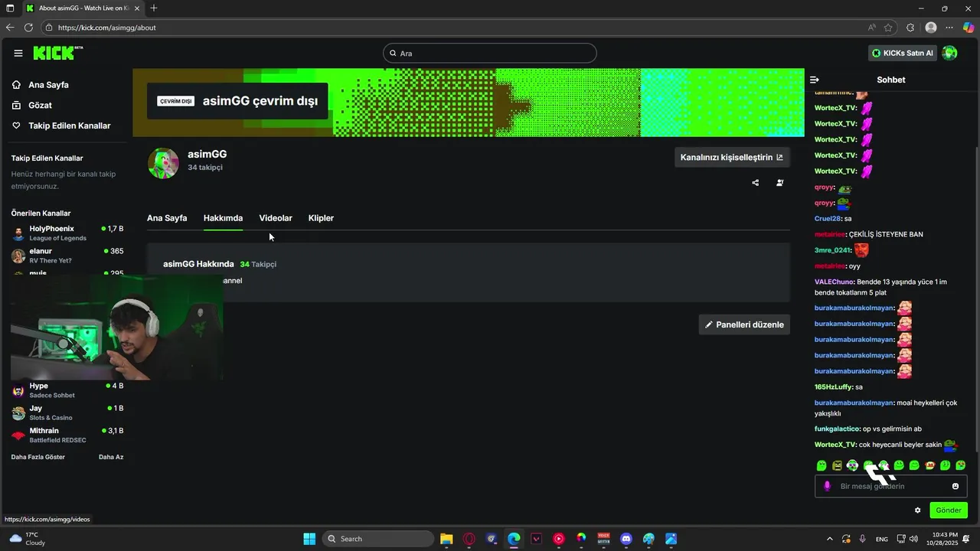Open Discord from the taskbar

pos(626,539)
